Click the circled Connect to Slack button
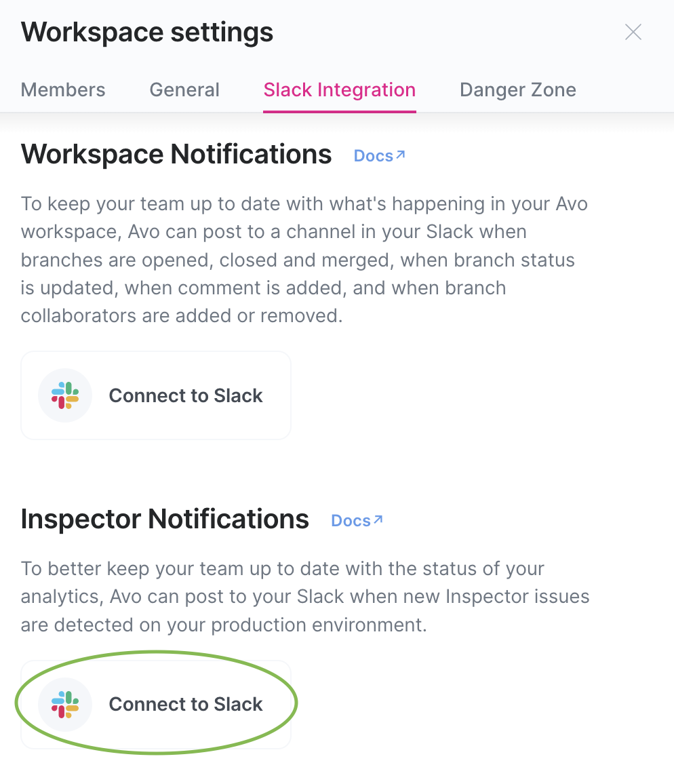This screenshot has width=674, height=784. click(x=155, y=705)
